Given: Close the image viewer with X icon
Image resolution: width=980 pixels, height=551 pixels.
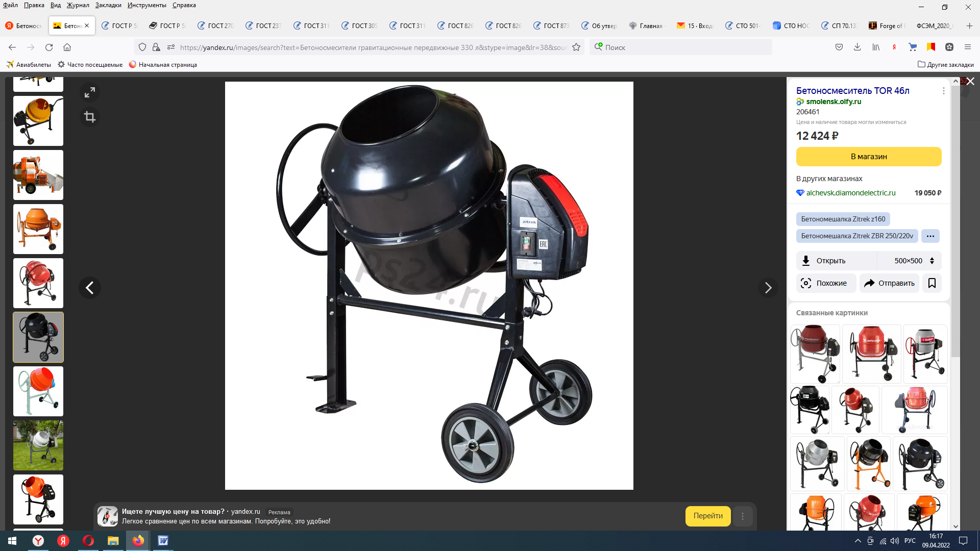Looking at the screenshot, I should pyautogui.click(x=970, y=82).
